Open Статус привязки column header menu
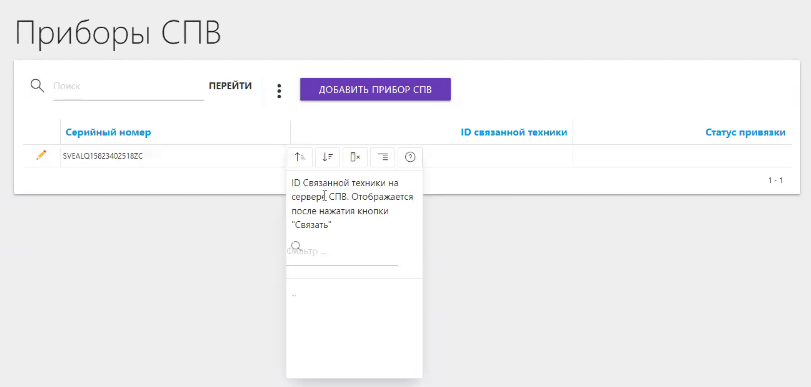 745,132
